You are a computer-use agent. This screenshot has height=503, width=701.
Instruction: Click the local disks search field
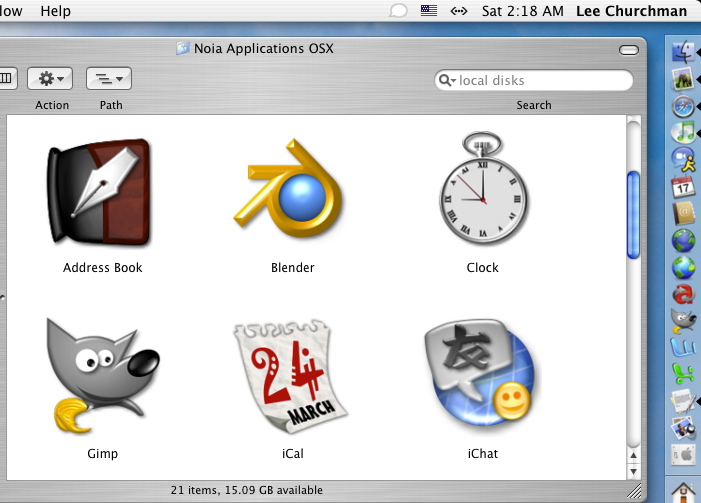[540, 81]
